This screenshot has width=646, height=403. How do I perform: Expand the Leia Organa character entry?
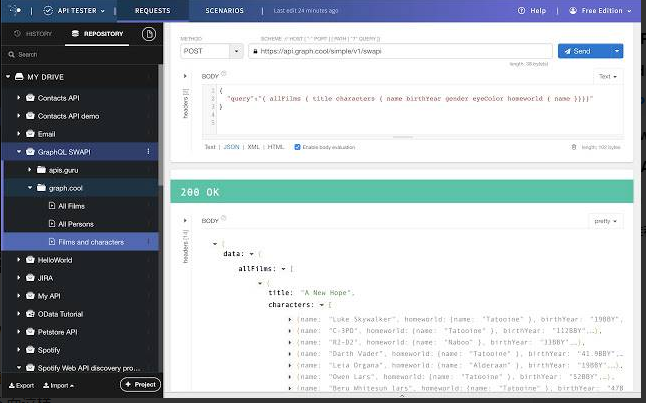(x=290, y=366)
